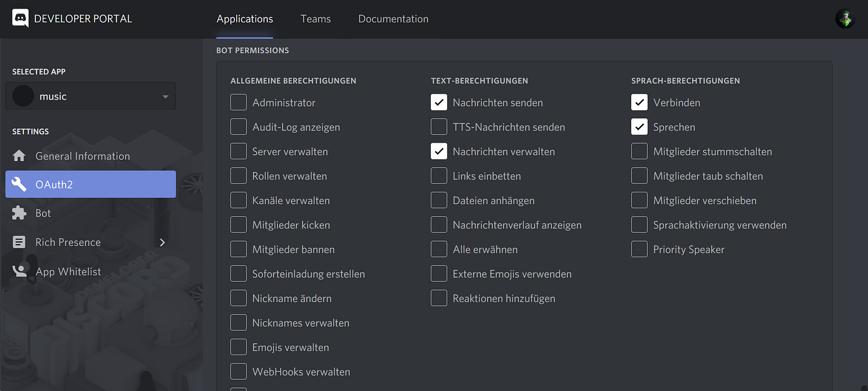Switch to the Teams tab

[316, 19]
